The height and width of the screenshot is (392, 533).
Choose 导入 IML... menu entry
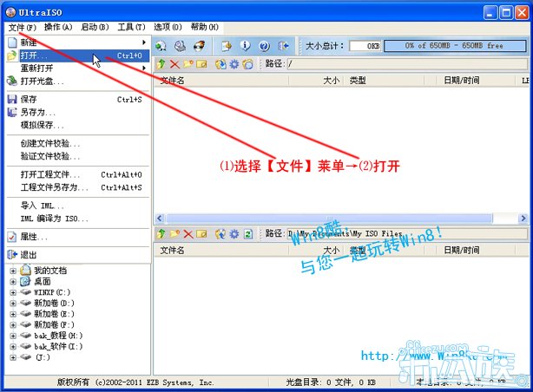[x=78, y=206]
